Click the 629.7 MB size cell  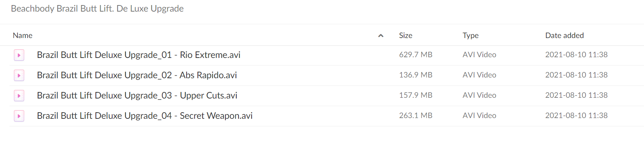(416, 55)
